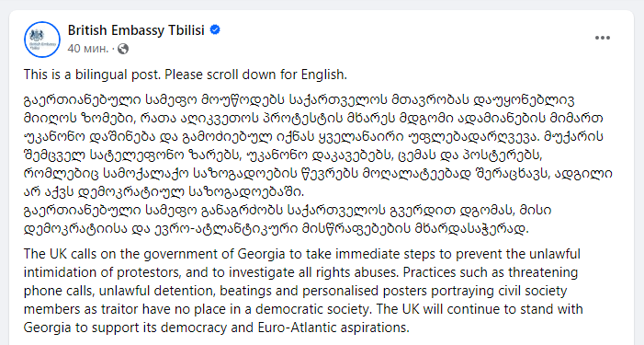This screenshot has width=644, height=345.
Task: Click the 'Please scroll down for English' sentence
Action: 256,75
